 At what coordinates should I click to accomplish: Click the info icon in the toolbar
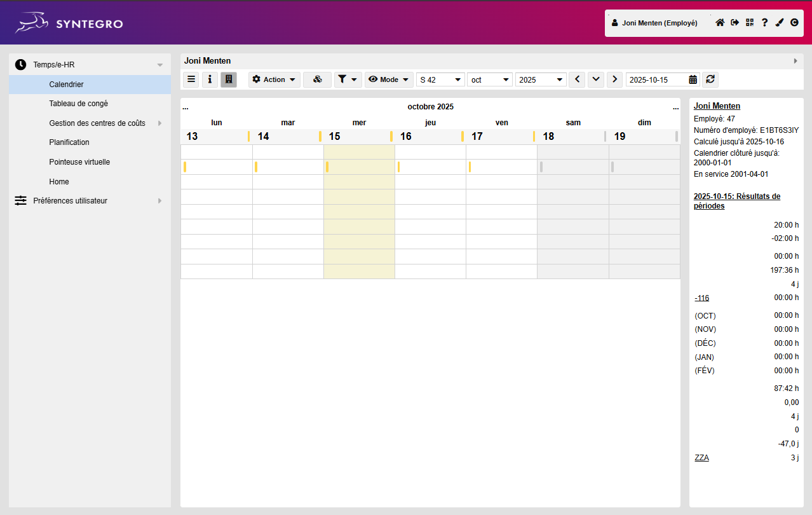pos(210,79)
